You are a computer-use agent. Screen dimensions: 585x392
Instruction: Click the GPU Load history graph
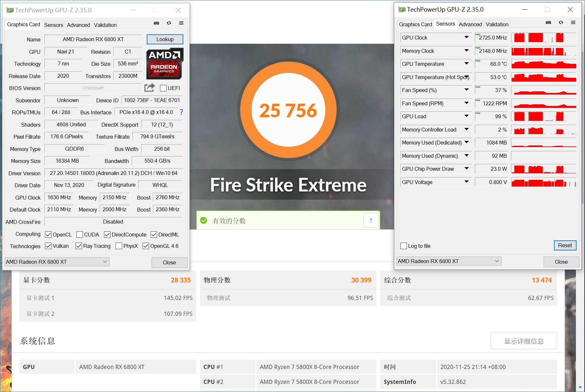[544, 116]
